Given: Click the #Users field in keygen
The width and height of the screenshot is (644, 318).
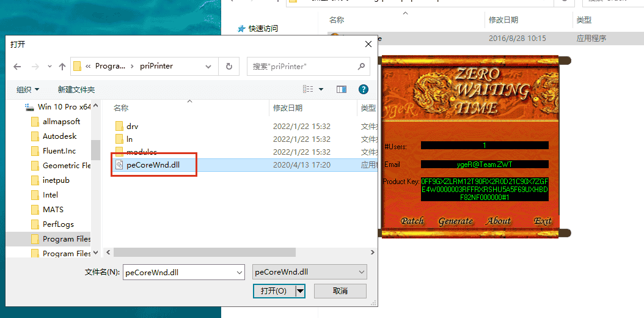Looking at the screenshot, I should coord(485,146).
